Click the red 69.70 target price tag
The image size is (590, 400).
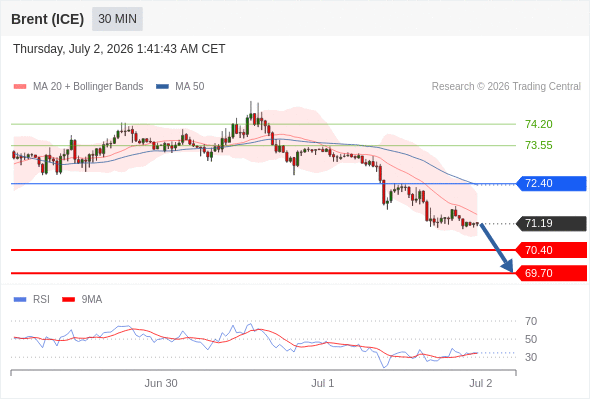(552, 273)
